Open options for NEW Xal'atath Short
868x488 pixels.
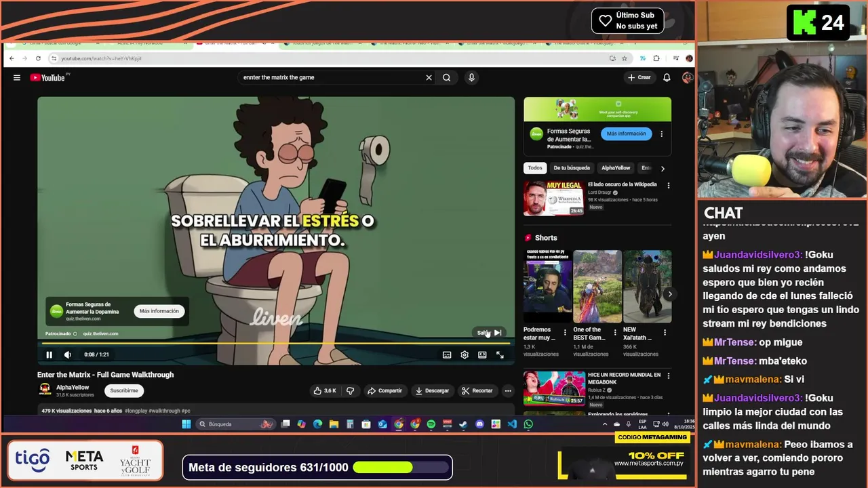(665, 333)
